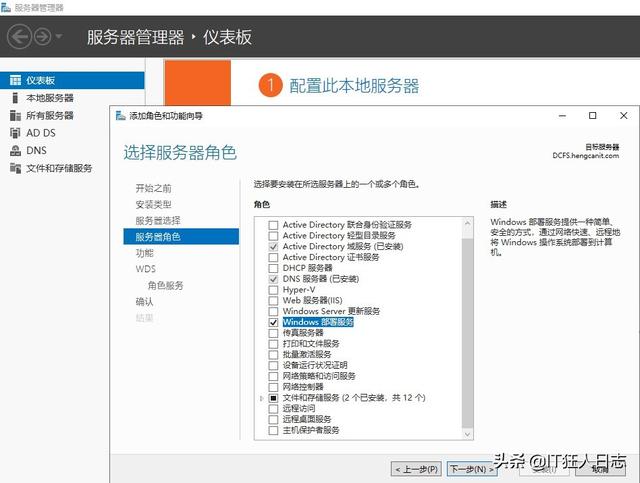Image resolution: width=640 pixels, height=483 pixels.
Task: Expand the 文件和存储服务 role tree
Action: [x=261, y=398]
